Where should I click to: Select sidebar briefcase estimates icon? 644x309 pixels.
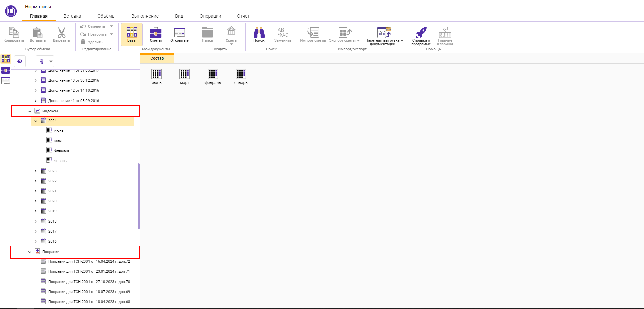click(6, 70)
